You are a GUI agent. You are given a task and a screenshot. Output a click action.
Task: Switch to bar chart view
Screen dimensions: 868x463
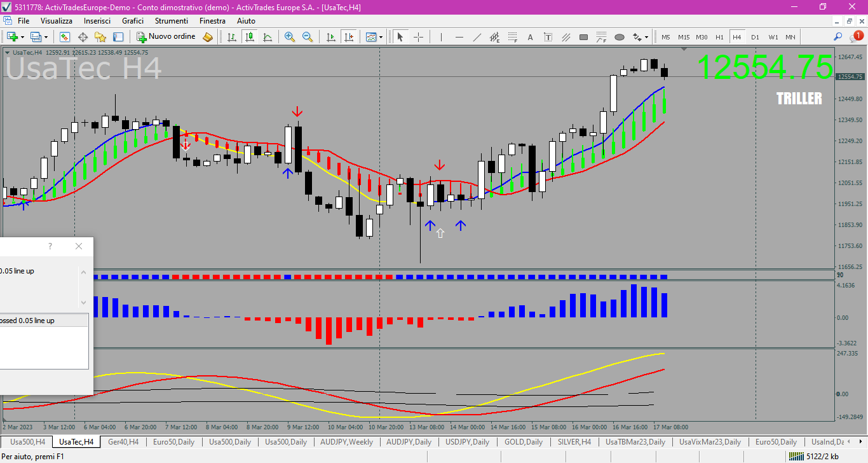click(231, 37)
